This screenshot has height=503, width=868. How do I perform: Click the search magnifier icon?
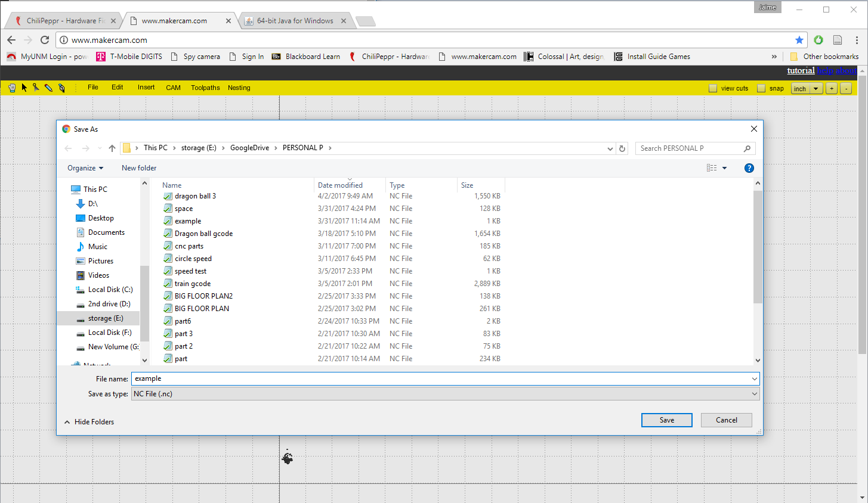click(x=747, y=148)
